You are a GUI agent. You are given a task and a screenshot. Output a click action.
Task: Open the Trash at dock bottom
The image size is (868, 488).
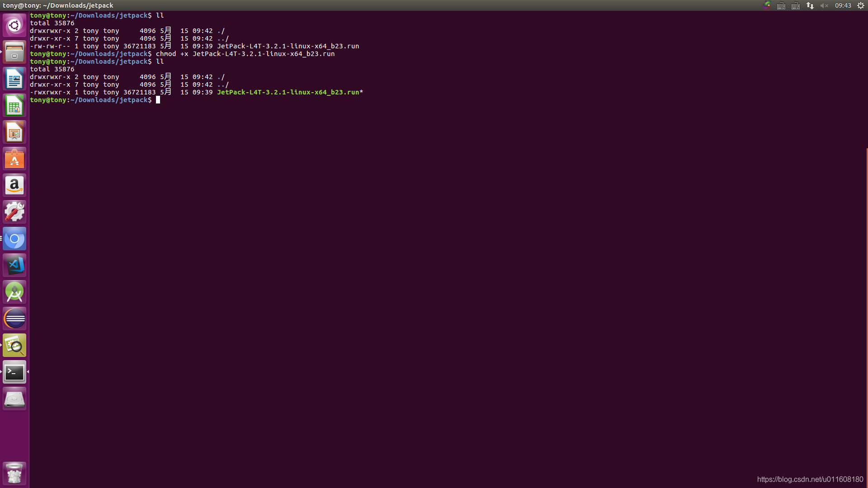[14, 473]
